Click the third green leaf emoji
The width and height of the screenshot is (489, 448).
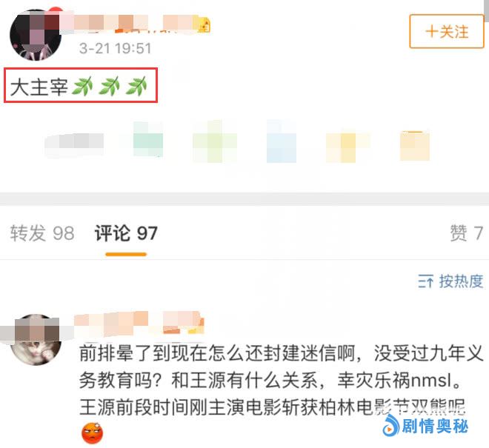(136, 87)
